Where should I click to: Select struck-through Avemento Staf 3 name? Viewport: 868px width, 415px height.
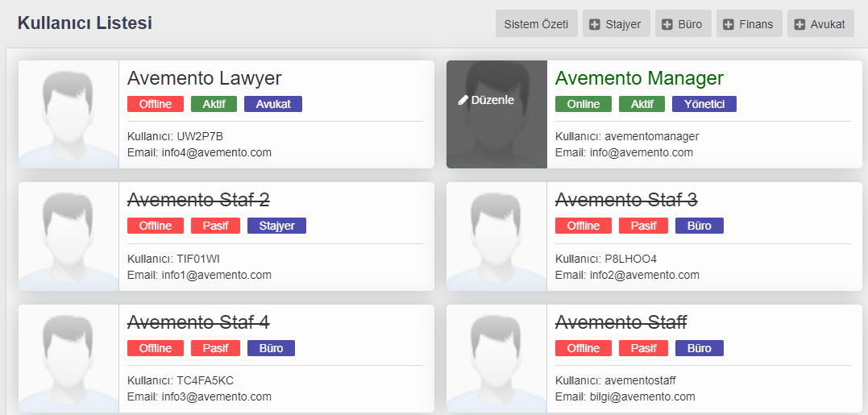pos(626,200)
